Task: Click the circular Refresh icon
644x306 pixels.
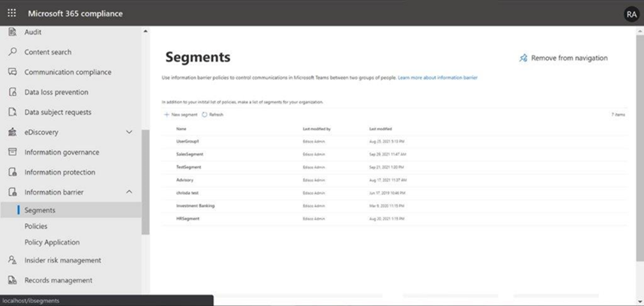Action: (x=205, y=115)
